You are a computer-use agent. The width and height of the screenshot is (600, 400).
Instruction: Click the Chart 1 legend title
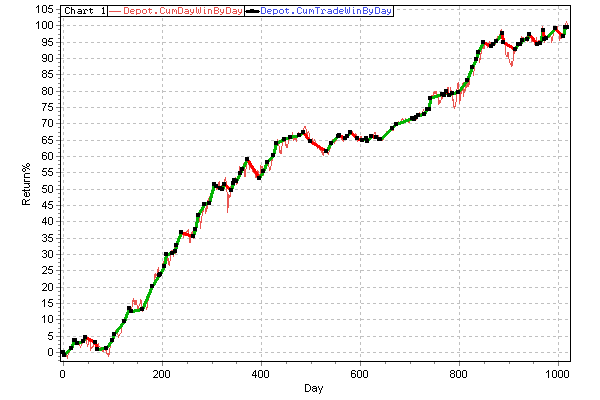[x=85, y=11]
